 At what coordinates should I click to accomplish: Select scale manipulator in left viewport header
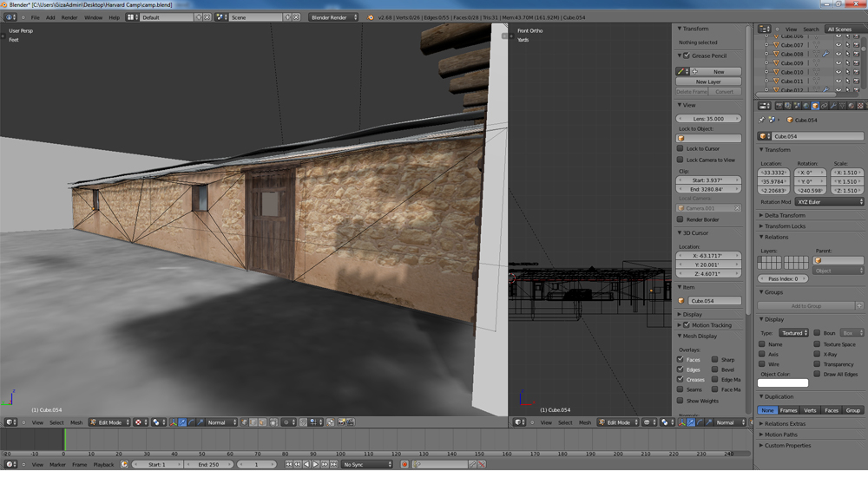pos(201,422)
